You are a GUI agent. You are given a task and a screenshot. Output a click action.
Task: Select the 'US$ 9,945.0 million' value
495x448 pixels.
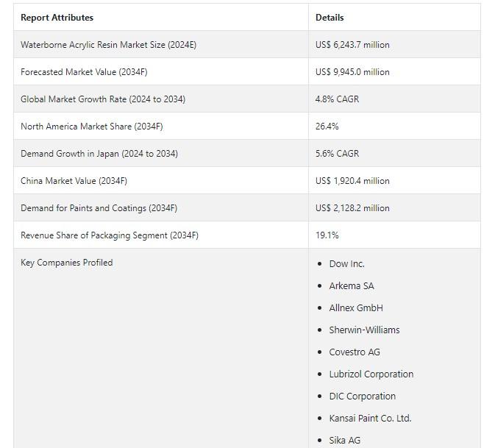click(352, 72)
